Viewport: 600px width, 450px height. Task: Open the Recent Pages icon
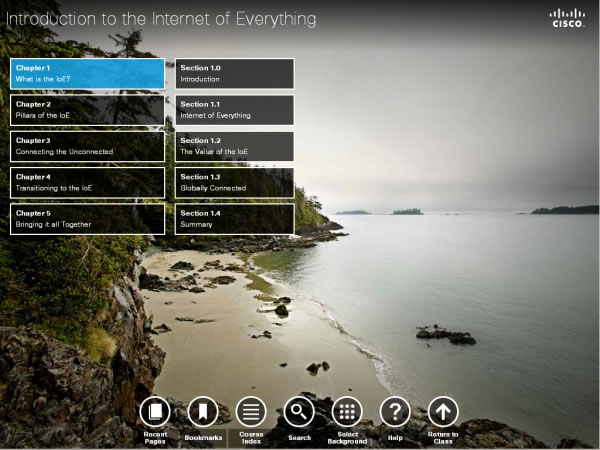tap(154, 411)
